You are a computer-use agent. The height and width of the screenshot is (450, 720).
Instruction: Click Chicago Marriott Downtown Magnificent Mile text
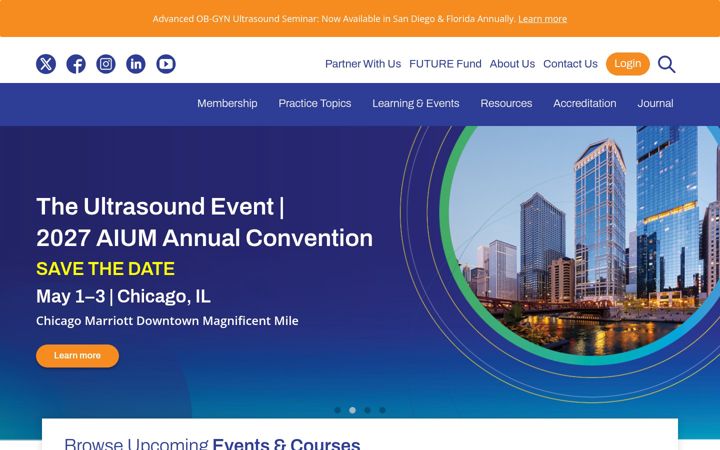click(x=167, y=321)
